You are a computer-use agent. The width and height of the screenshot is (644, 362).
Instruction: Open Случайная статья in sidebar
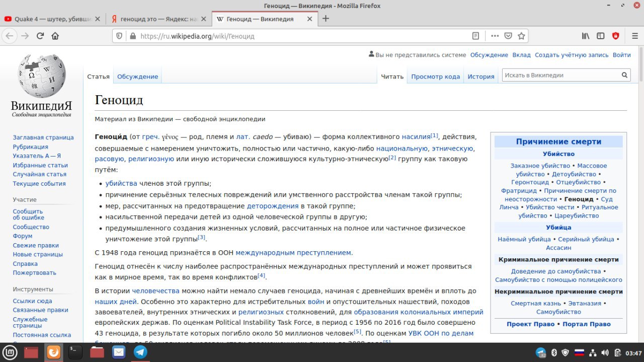[39, 174]
